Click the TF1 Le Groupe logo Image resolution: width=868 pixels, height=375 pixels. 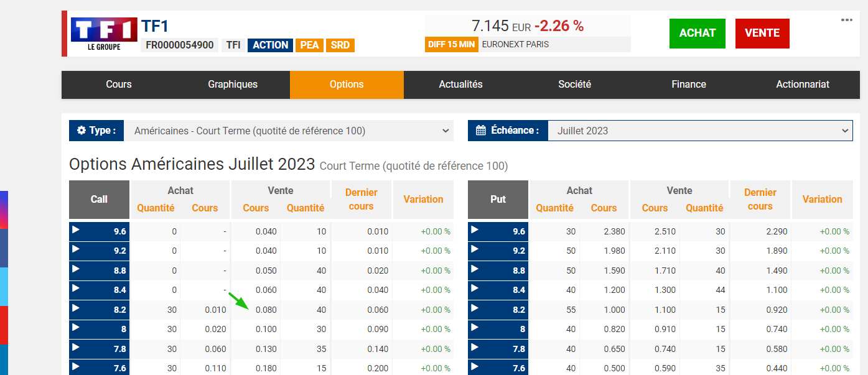(104, 34)
